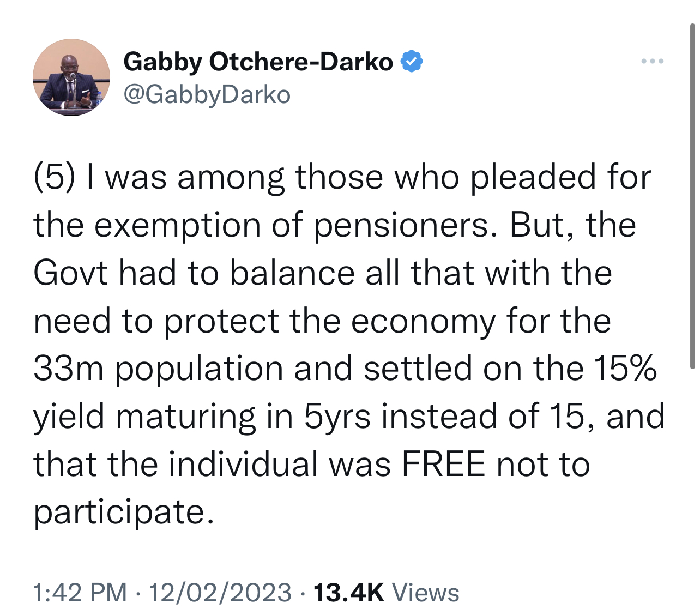
Task: Click the 12/02/2023 date
Action: tap(220, 593)
